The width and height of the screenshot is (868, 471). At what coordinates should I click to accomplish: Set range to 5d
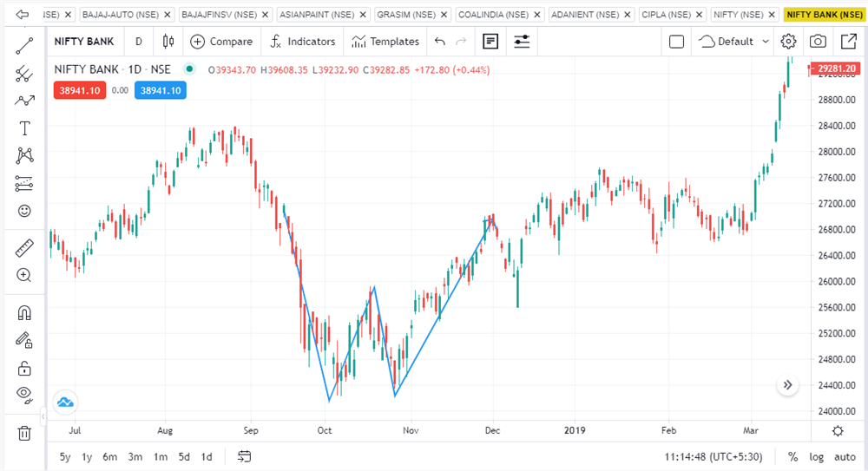pyautogui.click(x=184, y=457)
